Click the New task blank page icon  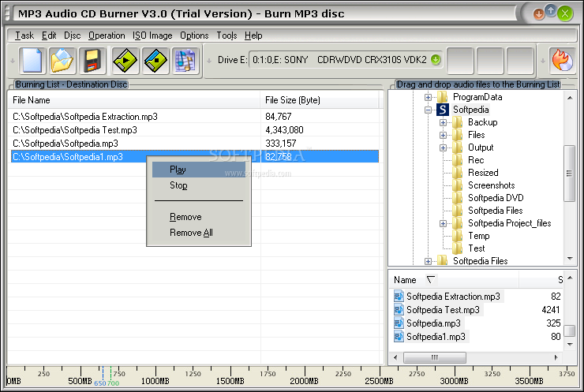click(32, 60)
